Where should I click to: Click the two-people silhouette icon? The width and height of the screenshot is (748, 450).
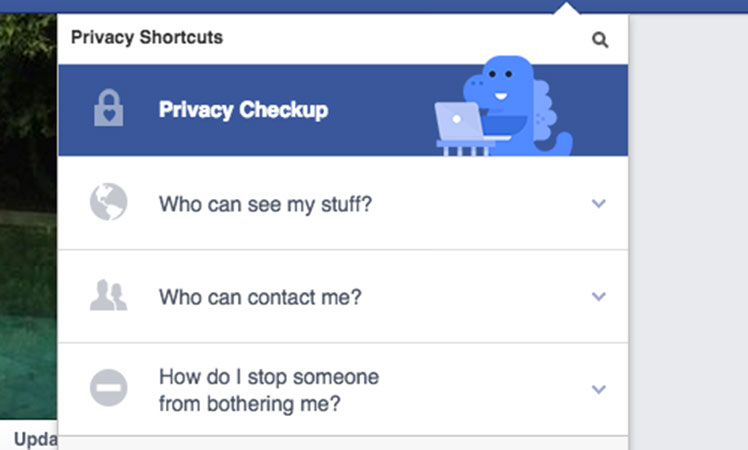(108, 296)
